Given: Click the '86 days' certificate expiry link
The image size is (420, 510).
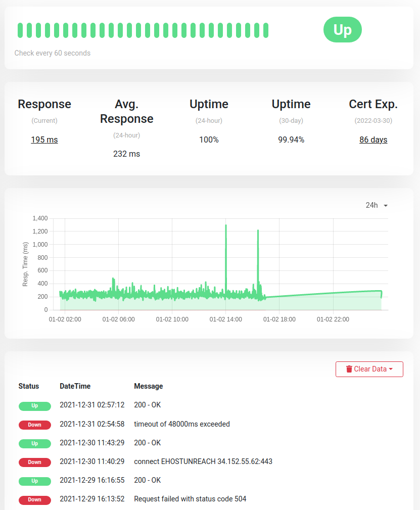Looking at the screenshot, I should tap(373, 140).
